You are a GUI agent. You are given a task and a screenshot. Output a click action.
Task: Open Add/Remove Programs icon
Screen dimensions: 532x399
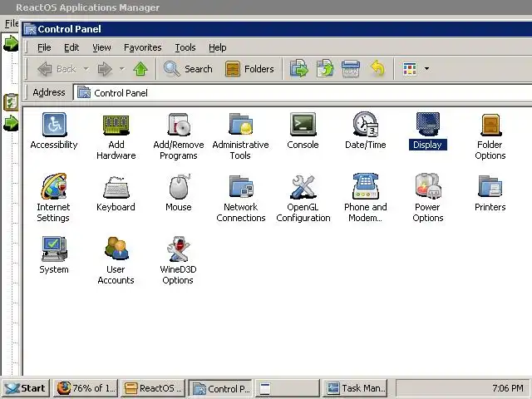coord(179,136)
